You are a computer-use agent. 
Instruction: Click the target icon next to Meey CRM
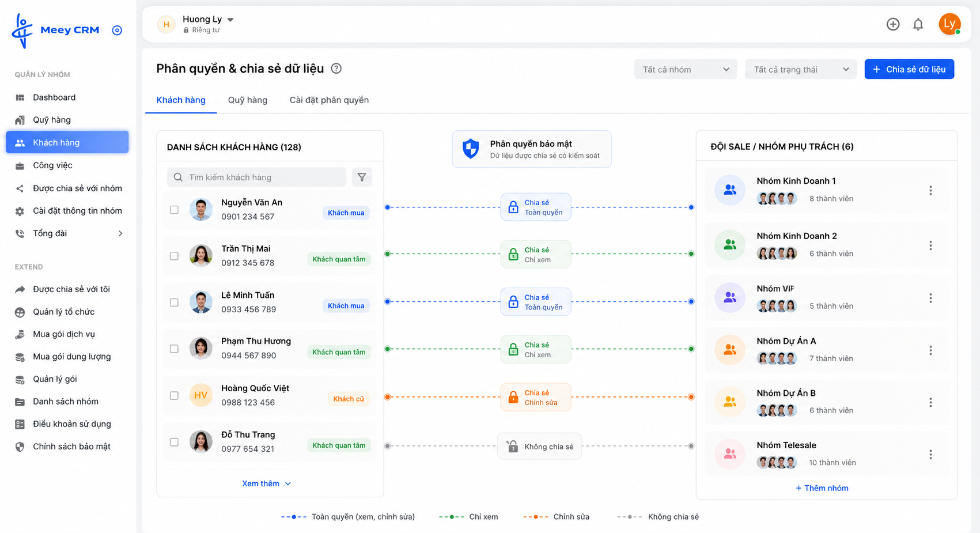click(x=117, y=30)
